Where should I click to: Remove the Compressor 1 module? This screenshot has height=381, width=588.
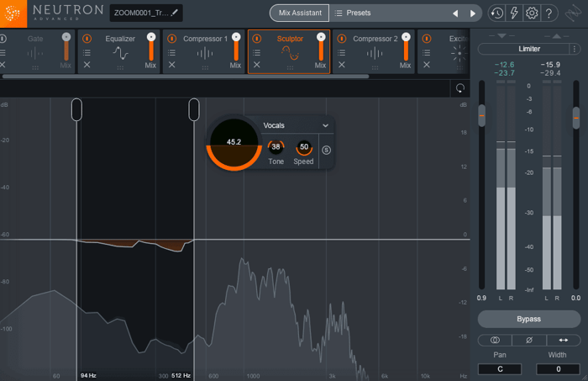point(171,65)
